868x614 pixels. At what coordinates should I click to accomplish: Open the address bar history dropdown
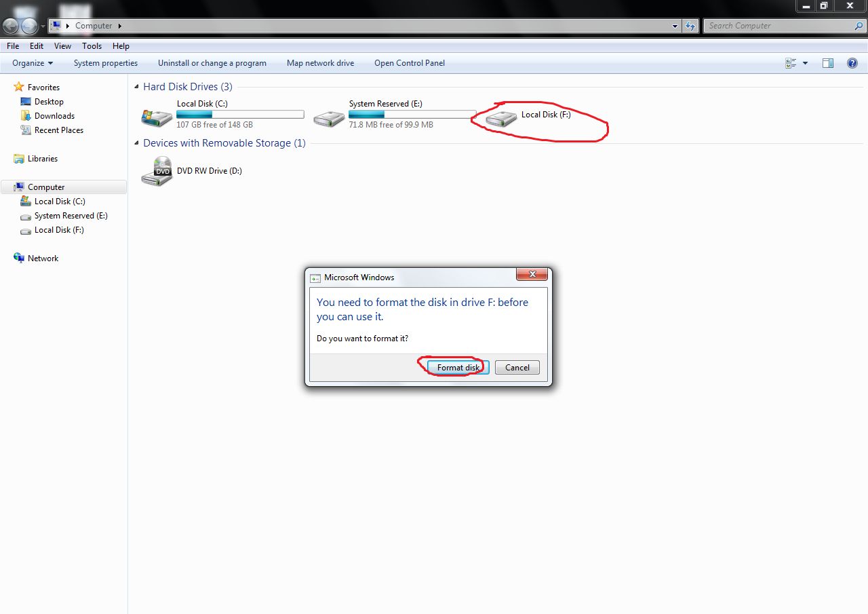tap(675, 26)
